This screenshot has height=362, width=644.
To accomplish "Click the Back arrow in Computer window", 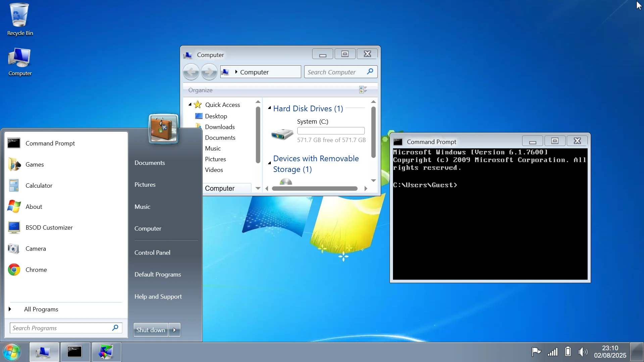I will click(191, 72).
